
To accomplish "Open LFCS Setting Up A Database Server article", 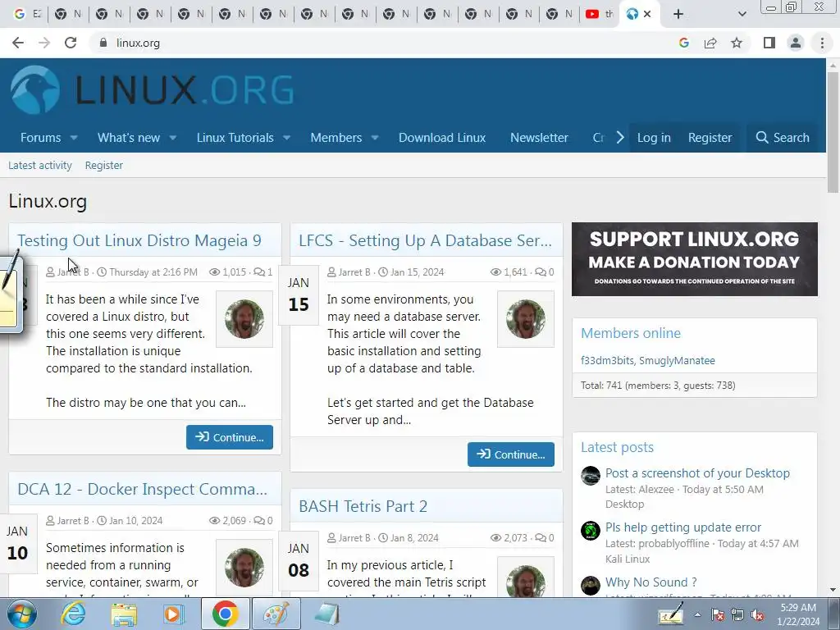I will (x=426, y=240).
